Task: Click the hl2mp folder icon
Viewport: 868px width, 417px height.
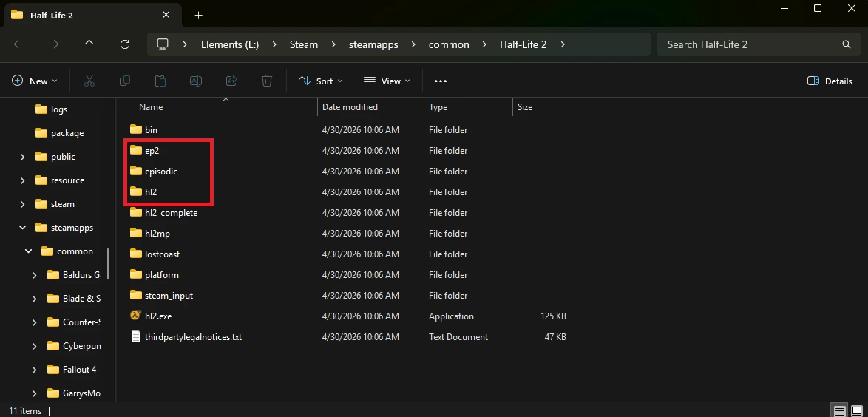Action: point(136,233)
